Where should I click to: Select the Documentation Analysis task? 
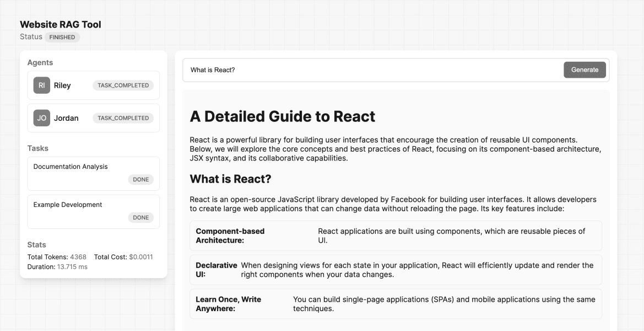(x=94, y=174)
